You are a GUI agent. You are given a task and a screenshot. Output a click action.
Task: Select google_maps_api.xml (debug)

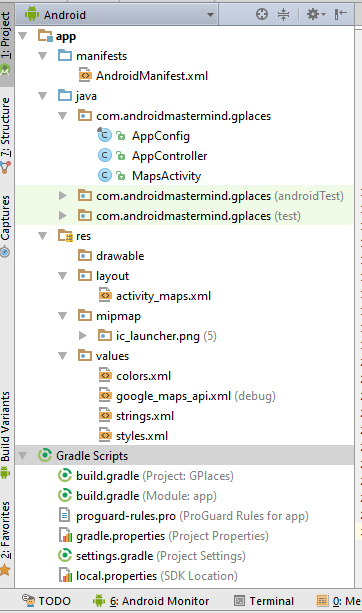tap(196, 396)
